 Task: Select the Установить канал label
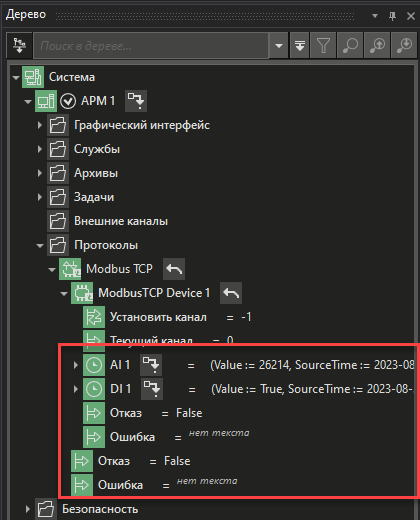point(158,317)
